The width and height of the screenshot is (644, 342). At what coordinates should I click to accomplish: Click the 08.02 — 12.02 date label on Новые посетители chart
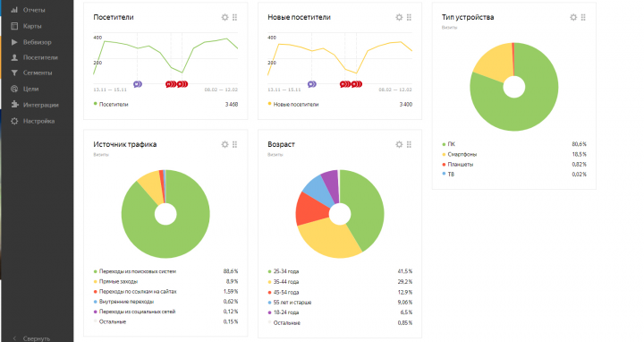click(x=395, y=90)
